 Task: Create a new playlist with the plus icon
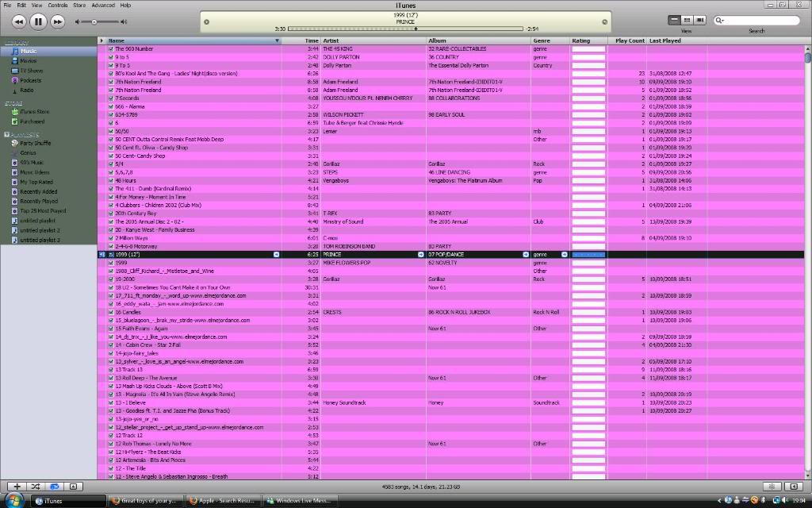pos(17,486)
